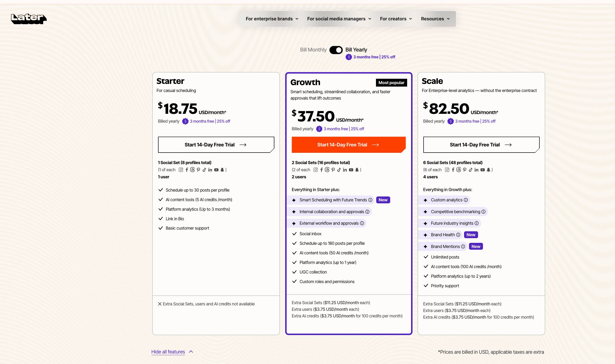Start the Scale plan 14-day free trial
This screenshot has height=364, width=615.
[481, 145]
